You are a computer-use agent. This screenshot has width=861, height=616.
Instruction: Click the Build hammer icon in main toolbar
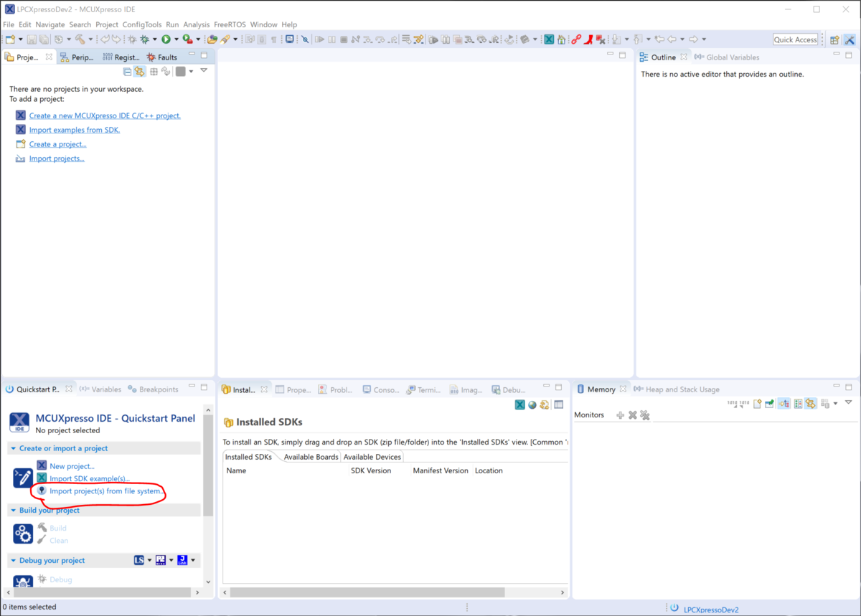click(80, 39)
